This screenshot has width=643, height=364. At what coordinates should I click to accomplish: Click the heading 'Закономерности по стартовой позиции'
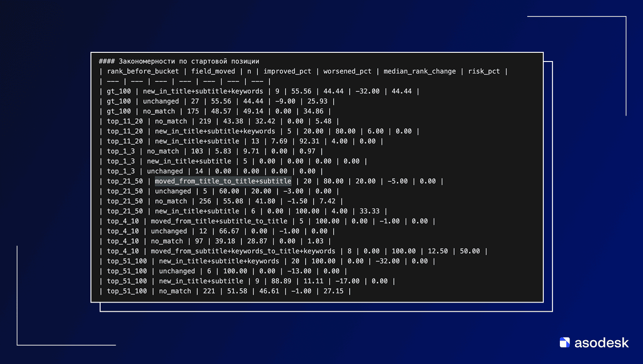(189, 61)
